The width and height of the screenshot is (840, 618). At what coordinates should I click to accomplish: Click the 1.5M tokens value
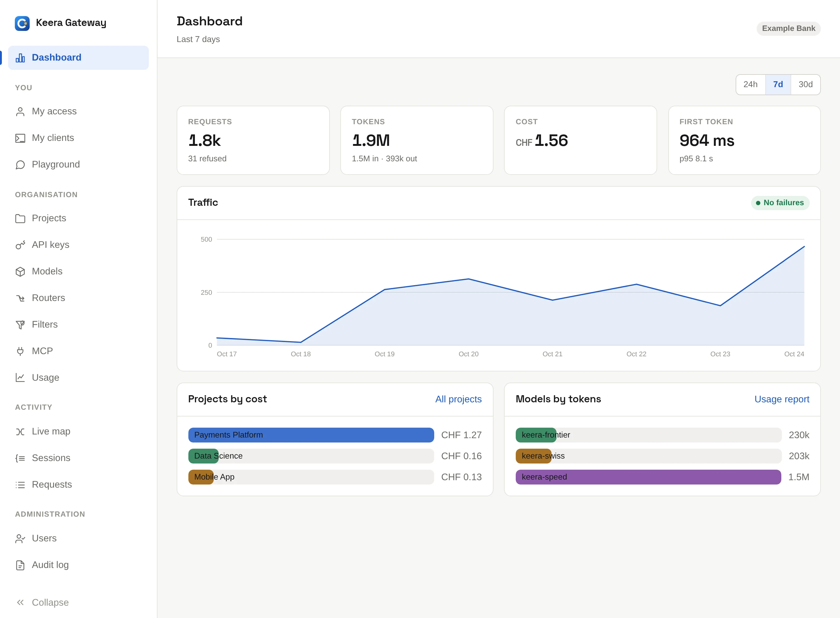coord(799,477)
